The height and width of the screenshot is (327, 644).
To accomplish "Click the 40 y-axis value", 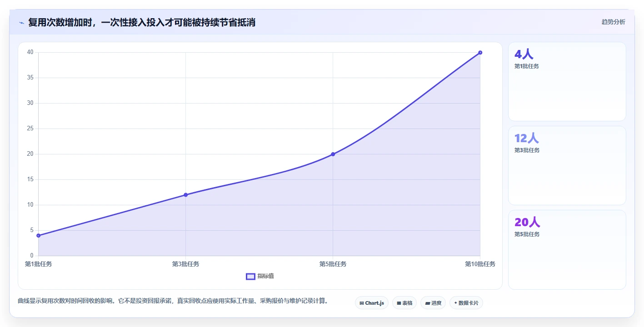I will tap(30, 52).
